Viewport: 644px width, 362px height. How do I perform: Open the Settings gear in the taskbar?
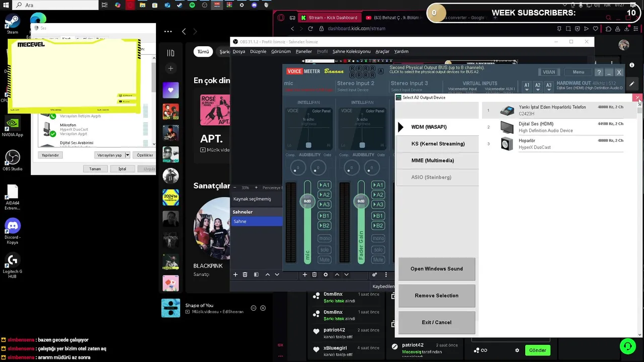(242, 5)
